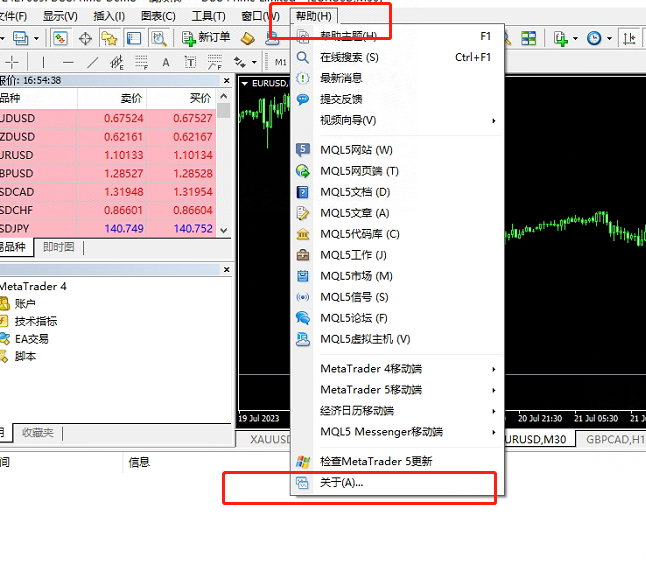Choose 在线搜索 (S) from the Help menu

click(x=397, y=57)
